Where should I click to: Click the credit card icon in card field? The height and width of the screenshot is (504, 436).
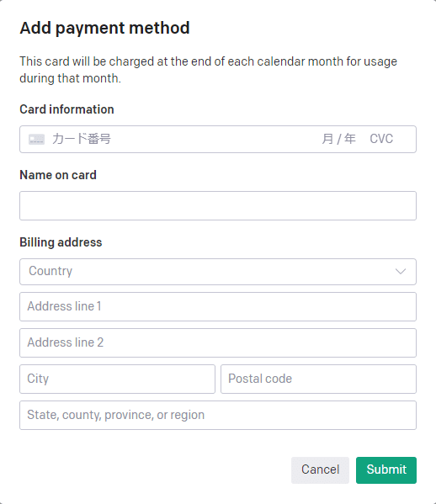click(x=36, y=139)
